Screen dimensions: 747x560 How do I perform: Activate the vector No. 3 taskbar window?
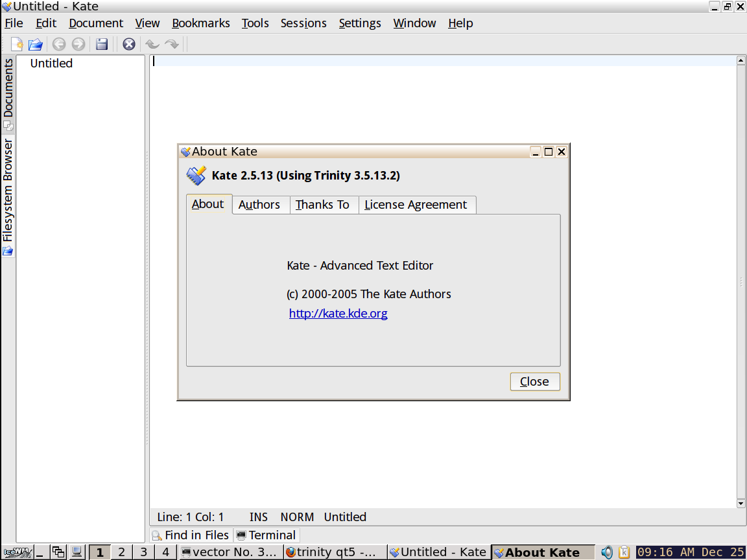tap(231, 552)
